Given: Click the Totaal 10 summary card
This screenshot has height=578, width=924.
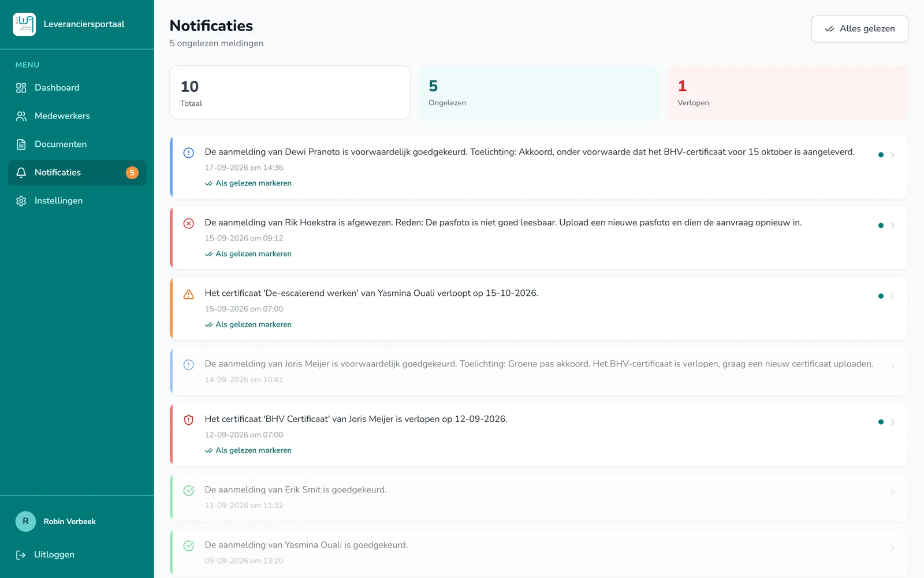Looking at the screenshot, I should point(290,92).
